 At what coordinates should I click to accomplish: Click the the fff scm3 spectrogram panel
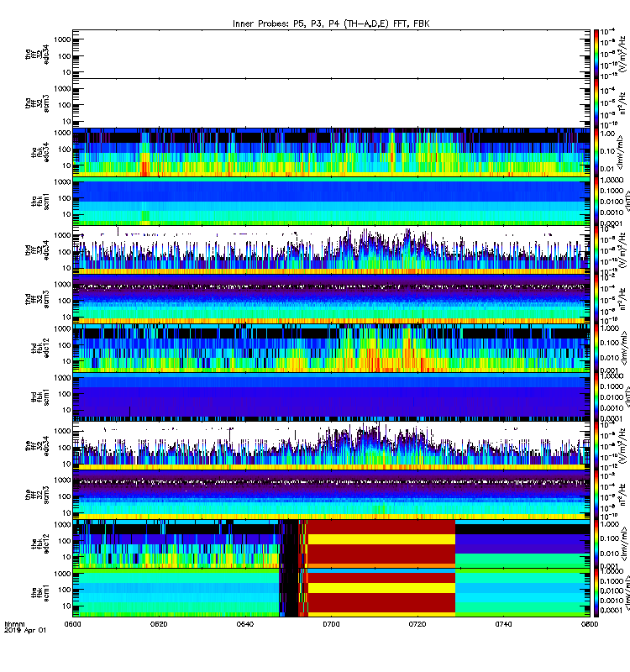coord(331,495)
